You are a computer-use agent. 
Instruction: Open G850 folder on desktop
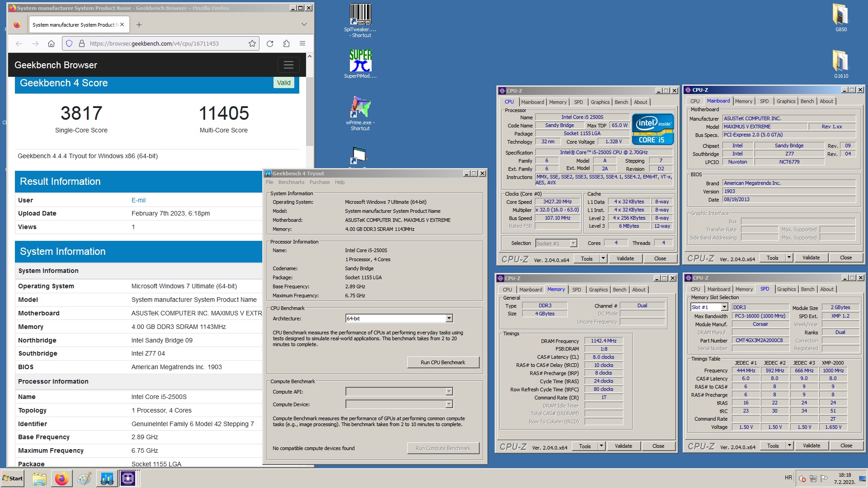(x=841, y=18)
